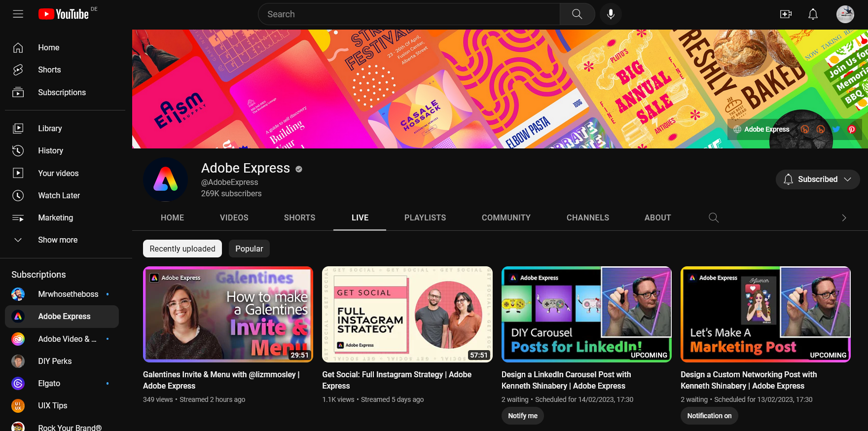The image size is (868, 431).
Task: Open the Adobe Express channel avatar
Action: [x=166, y=180]
